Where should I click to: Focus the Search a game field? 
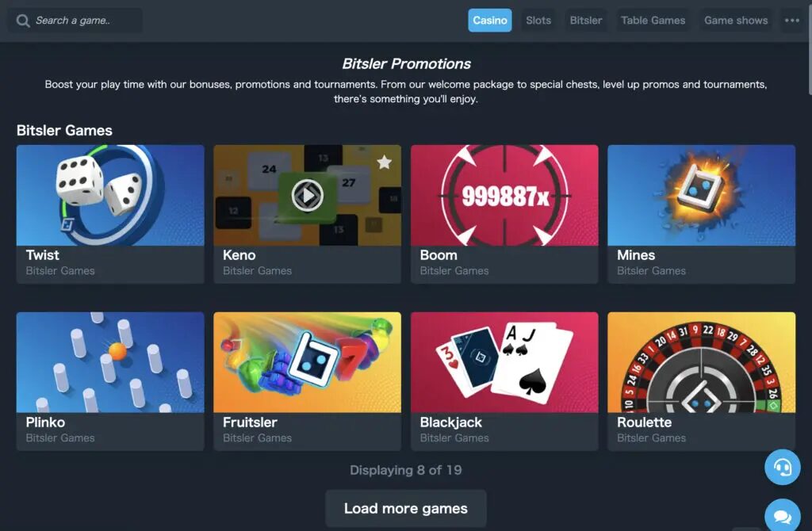(x=75, y=21)
